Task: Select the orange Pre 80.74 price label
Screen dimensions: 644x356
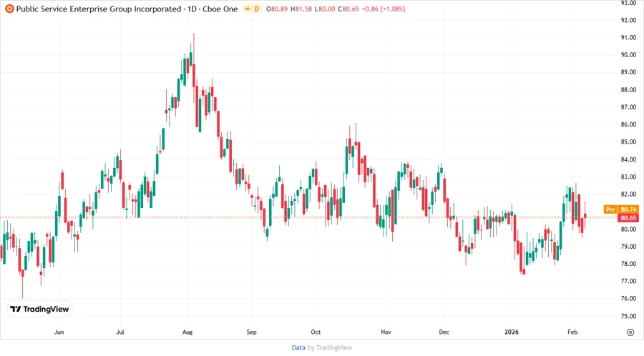Action: click(x=621, y=209)
